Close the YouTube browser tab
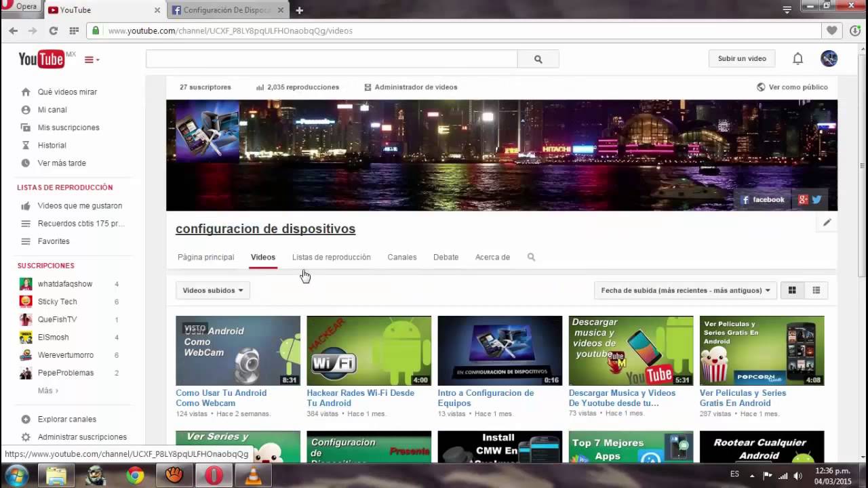The width and height of the screenshot is (868, 488). pyautogui.click(x=157, y=10)
